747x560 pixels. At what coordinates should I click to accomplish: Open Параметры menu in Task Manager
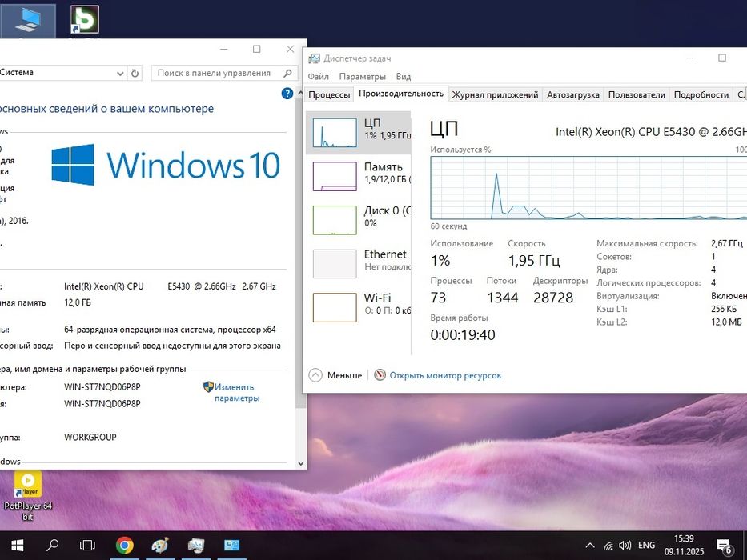(x=362, y=76)
